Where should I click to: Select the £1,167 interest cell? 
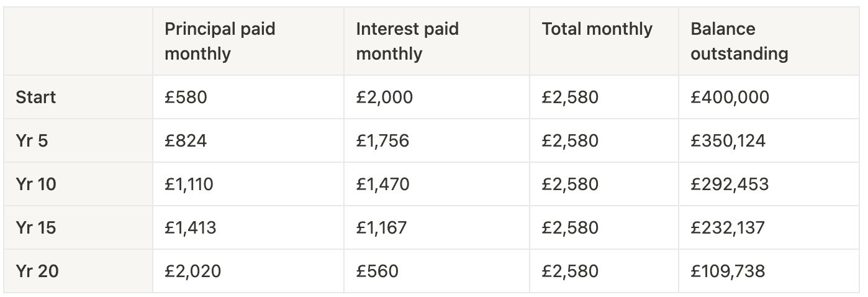click(436, 228)
